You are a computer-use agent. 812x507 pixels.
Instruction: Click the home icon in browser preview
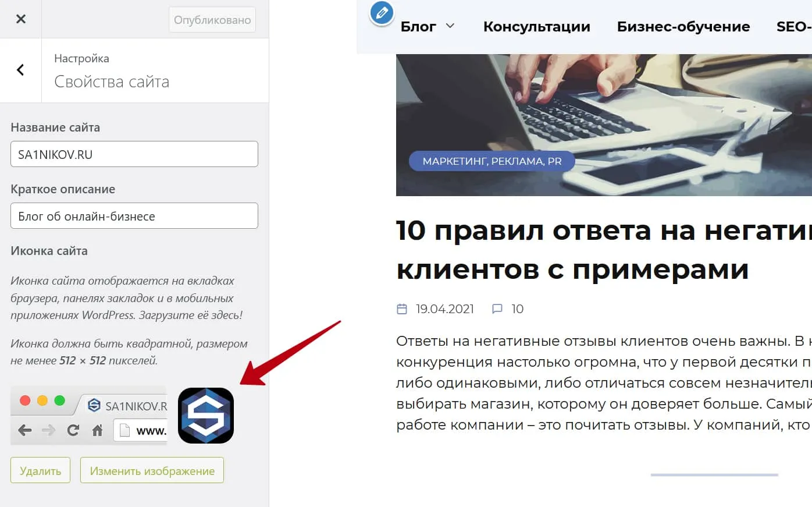tap(97, 430)
